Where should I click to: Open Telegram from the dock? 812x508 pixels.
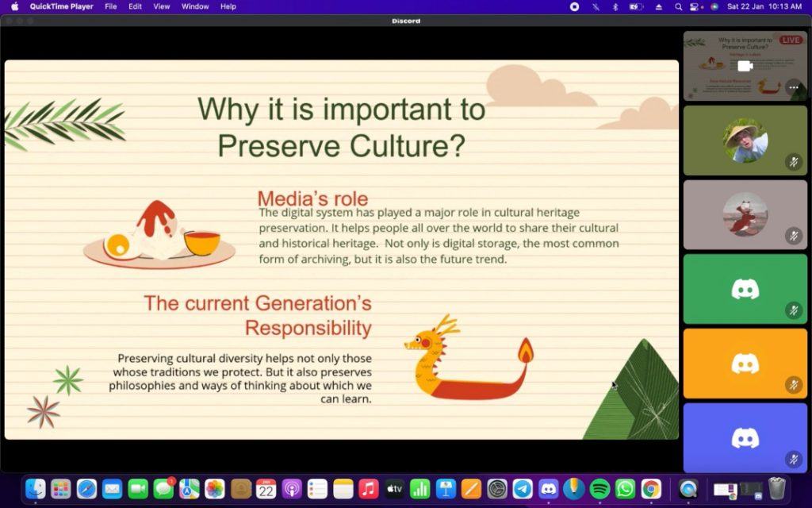click(523, 489)
